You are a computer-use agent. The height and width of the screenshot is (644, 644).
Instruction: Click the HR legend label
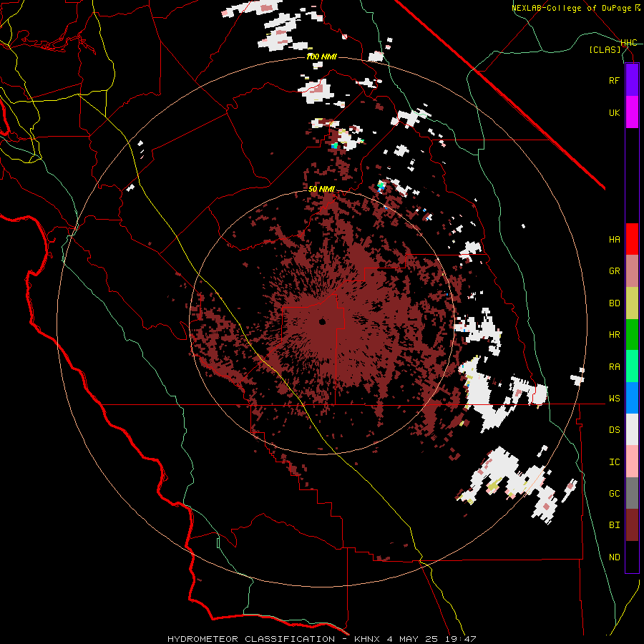pos(614,335)
